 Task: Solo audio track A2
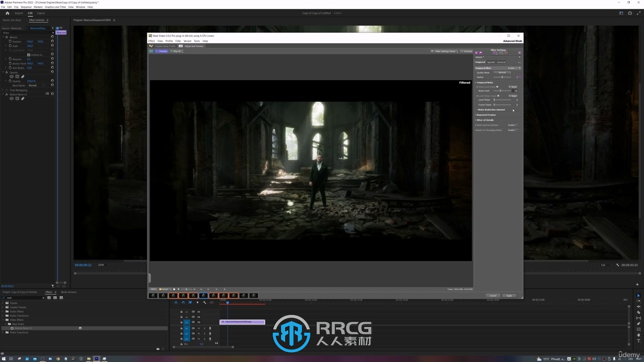coord(204,334)
